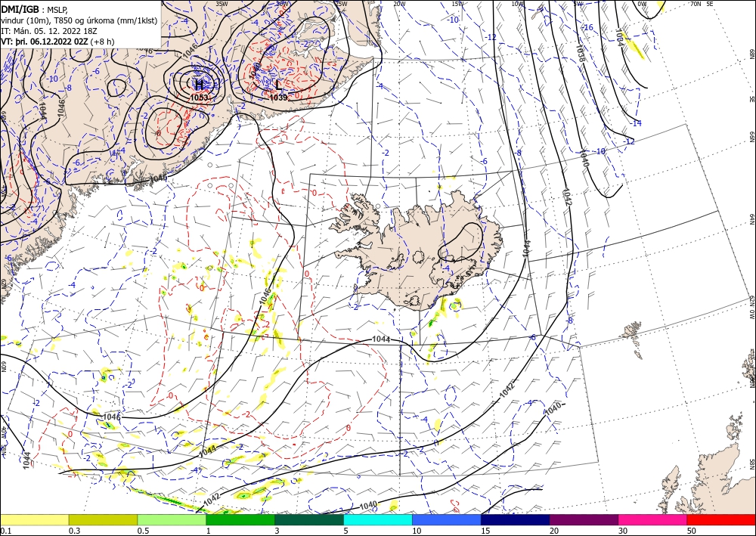
Task: Click the '68N' latitude label
Action: 751,54
